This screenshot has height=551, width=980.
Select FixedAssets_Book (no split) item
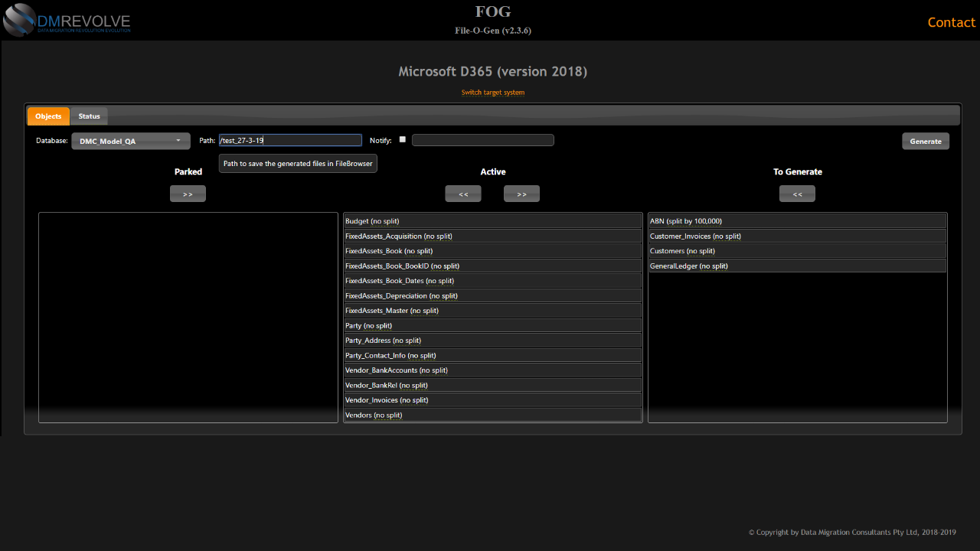point(492,251)
